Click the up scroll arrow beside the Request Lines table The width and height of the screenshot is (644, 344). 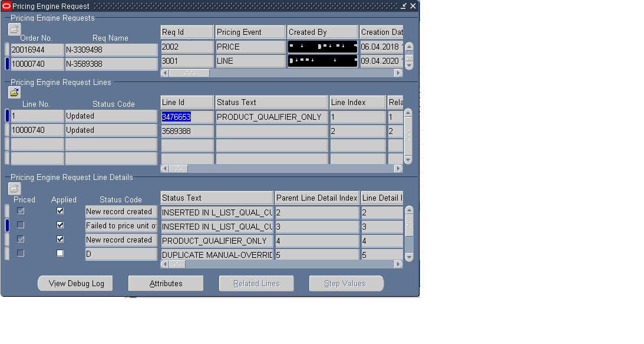[409, 112]
